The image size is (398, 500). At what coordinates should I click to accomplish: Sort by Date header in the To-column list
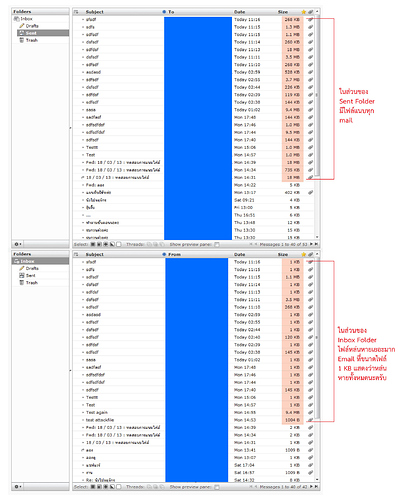(x=239, y=12)
